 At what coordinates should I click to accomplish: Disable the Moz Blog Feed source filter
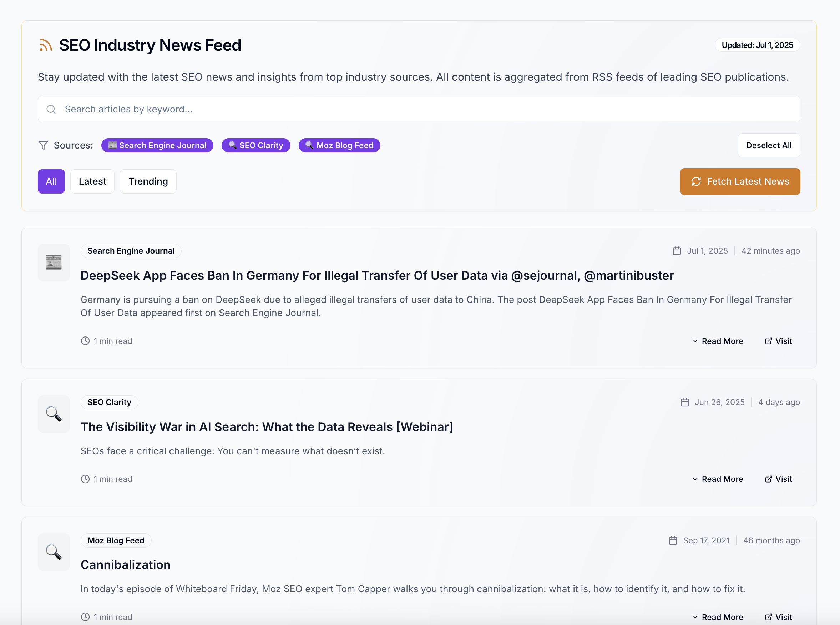point(339,145)
